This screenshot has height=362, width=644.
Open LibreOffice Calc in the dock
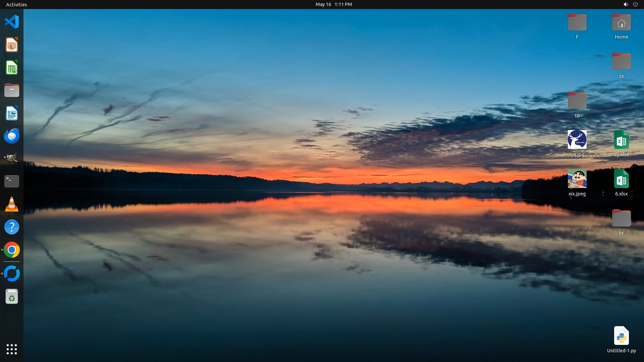12,68
